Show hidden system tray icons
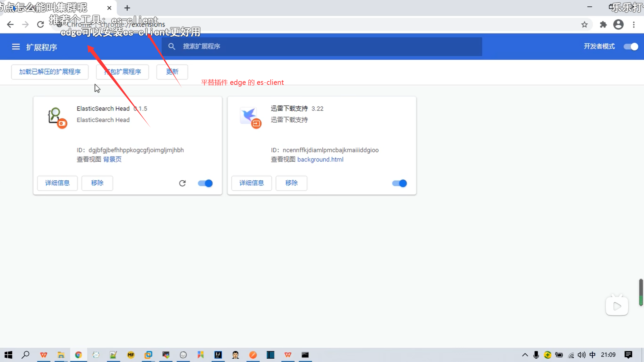This screenshot has height=362, width=644. click(525, 355)
